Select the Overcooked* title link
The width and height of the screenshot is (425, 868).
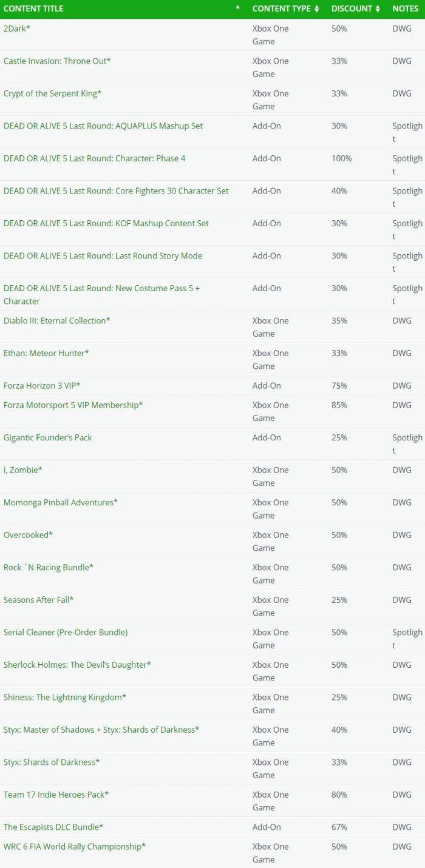tap(29, 535)
